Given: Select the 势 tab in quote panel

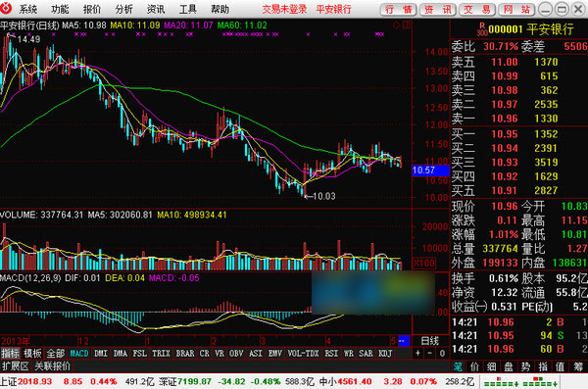Looking at the screenshot, I should 526,366.
